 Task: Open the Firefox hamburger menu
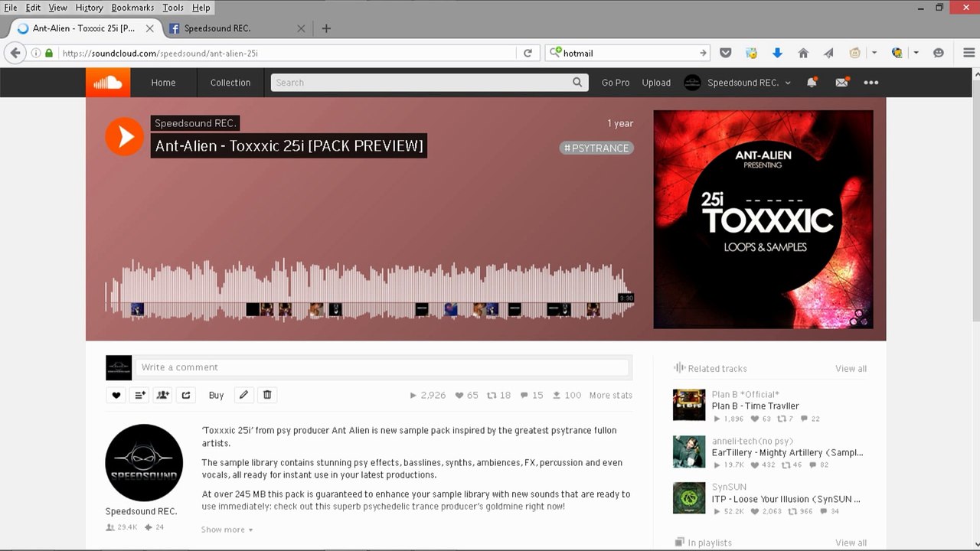coord(969,53)
